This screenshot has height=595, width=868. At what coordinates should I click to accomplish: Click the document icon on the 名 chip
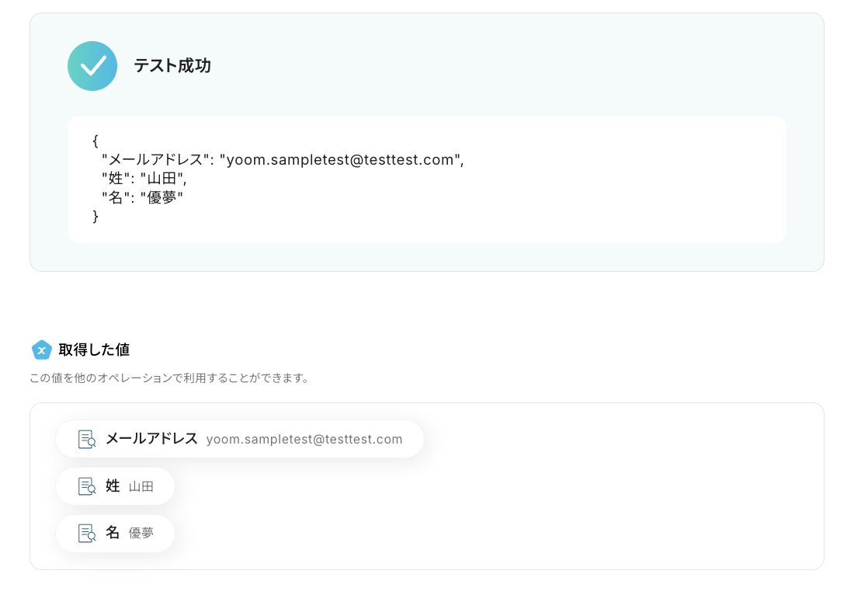pyautogui.click(x=87, y=533)
